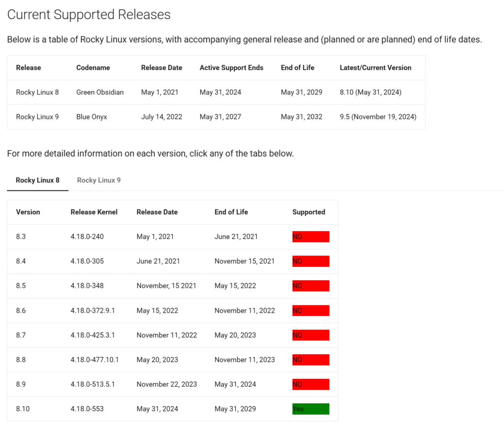
Task: Click the 'Rocky Linux 8' release cell
Action: [37, 92]
